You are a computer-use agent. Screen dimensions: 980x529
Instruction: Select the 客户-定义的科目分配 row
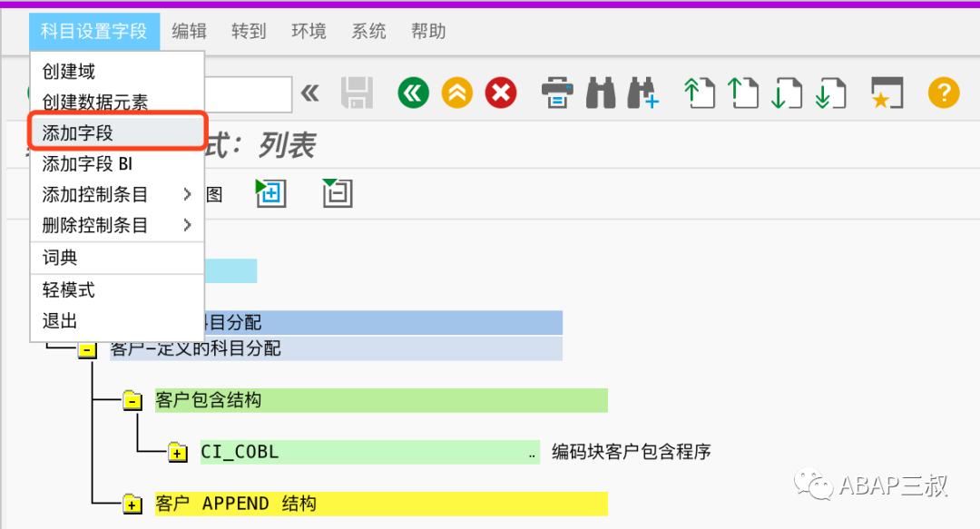click(x=337, y=349)
